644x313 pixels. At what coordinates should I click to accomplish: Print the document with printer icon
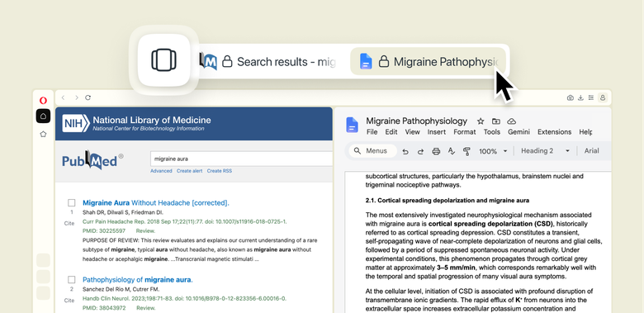point(436,151)
